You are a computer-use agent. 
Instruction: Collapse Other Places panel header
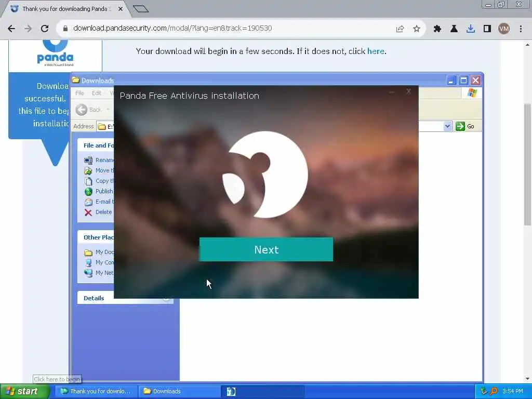(96, 237)
